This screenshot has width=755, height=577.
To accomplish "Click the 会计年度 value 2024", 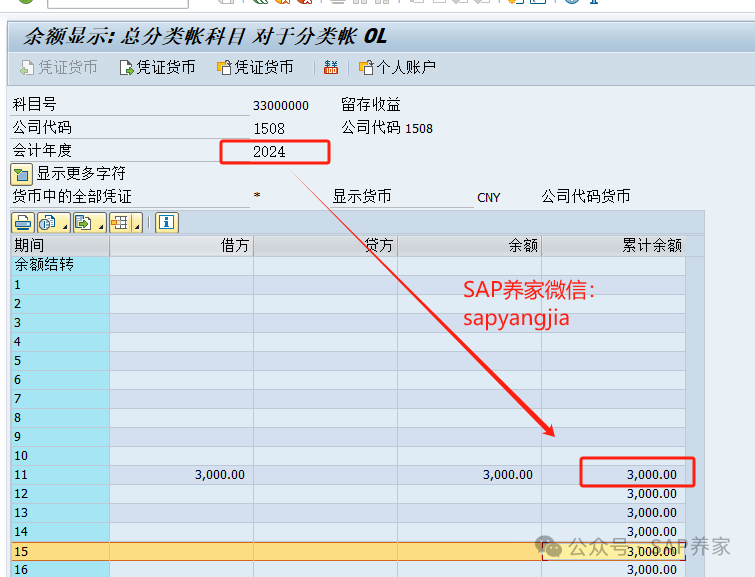I will 269,152.
